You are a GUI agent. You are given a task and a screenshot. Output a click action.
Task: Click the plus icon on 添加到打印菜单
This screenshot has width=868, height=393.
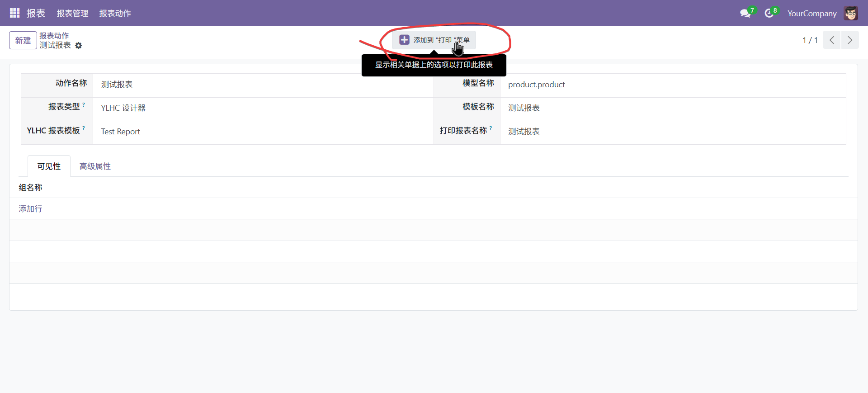pos(404,40)
